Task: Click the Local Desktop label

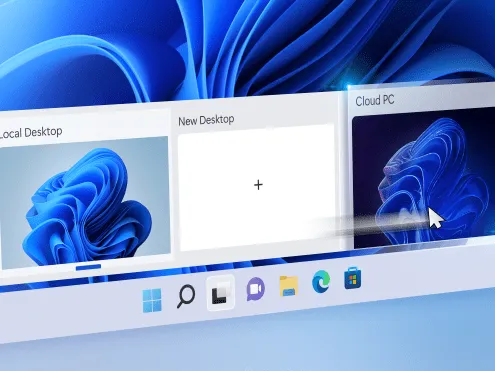Action: coord(31,133)
